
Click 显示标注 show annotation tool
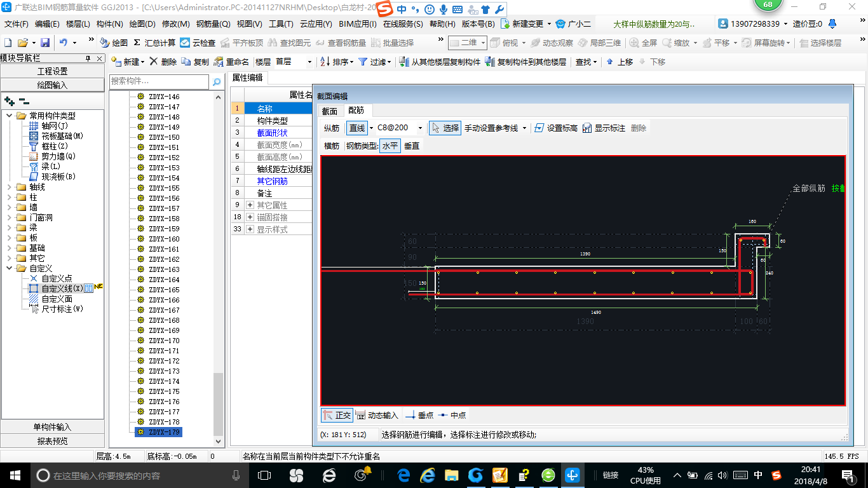(604, 128)
